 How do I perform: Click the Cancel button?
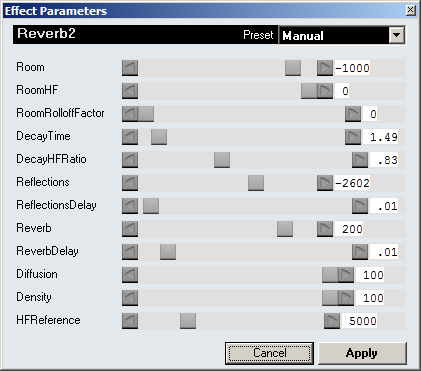tap(269, 353)
